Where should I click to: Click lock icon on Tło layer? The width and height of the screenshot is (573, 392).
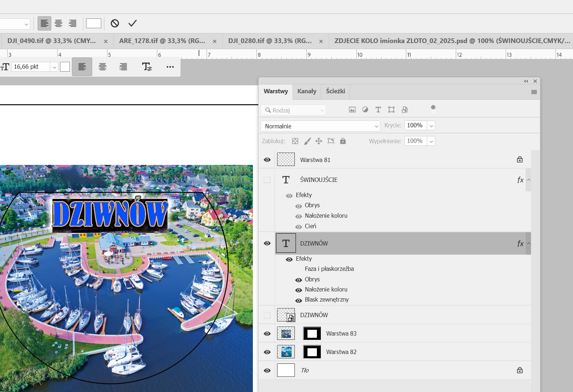(520, 370)
